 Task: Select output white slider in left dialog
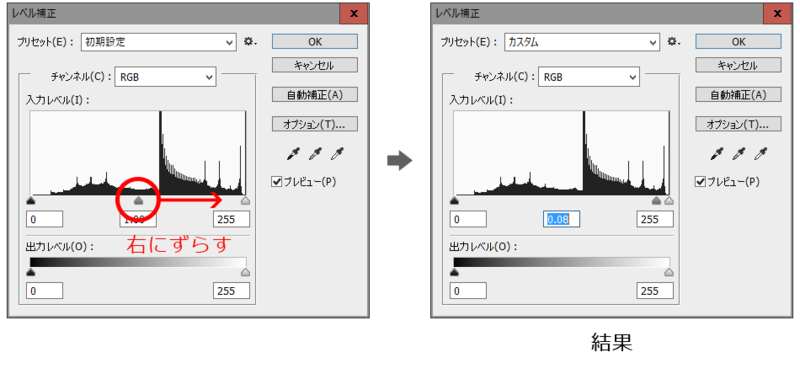245,272
